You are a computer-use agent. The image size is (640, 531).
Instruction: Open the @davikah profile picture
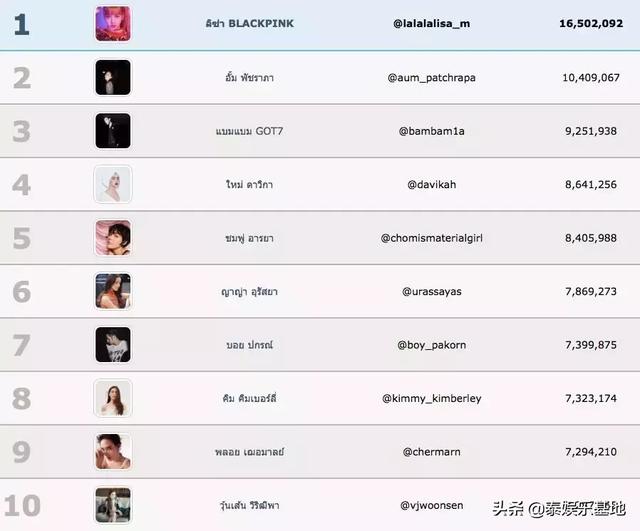click(x=113, y=184)
